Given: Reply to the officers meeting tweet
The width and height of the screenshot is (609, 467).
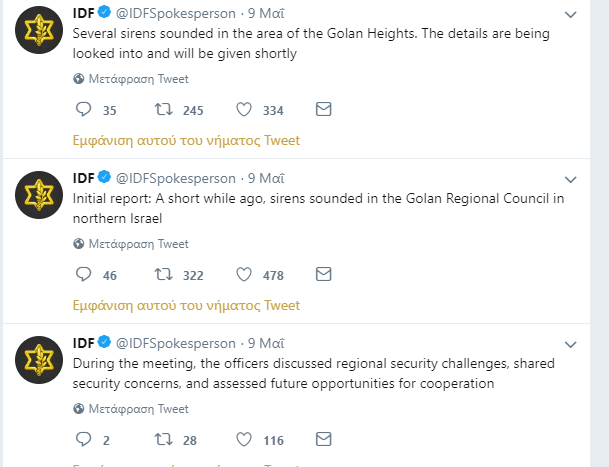Looking at the screenshot, I should coord(83,440).
